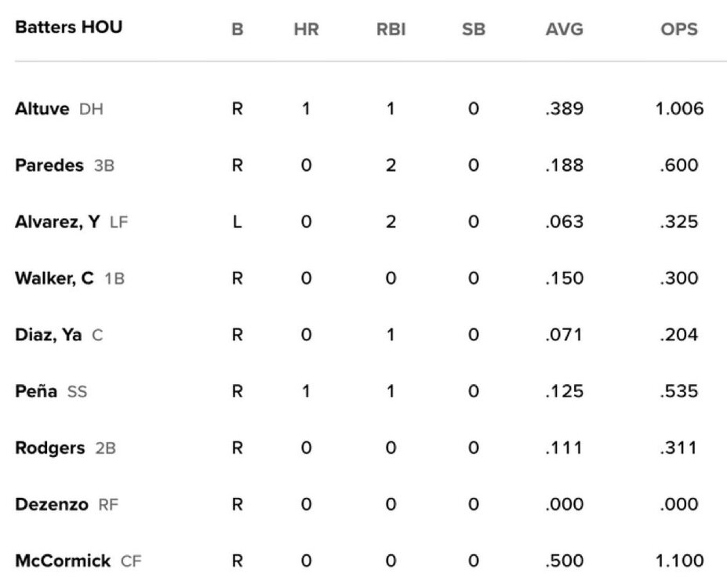
Task: Click Peña's .535 OPS value
Action: (x=679, y=391)
